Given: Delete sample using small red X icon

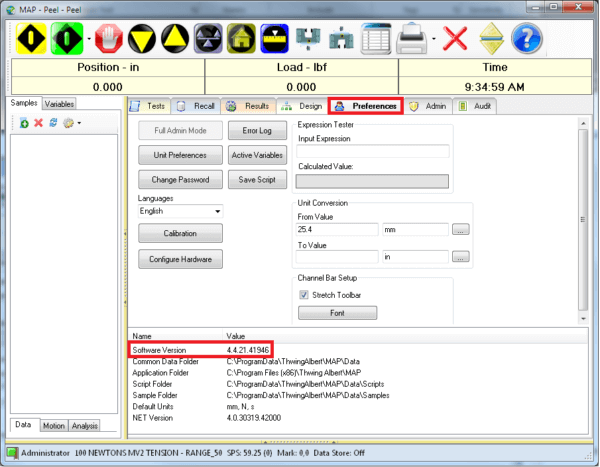Looking at the screenshot, I should 38,123.
